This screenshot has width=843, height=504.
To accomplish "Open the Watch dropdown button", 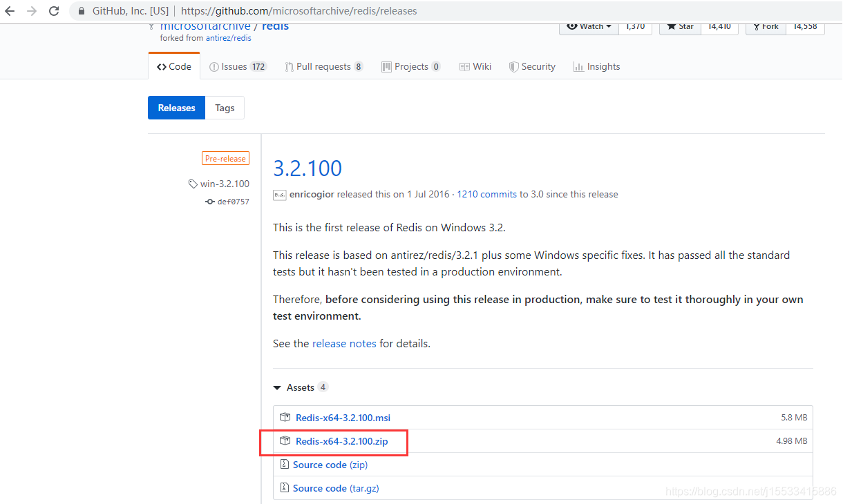I will [589, 27].
